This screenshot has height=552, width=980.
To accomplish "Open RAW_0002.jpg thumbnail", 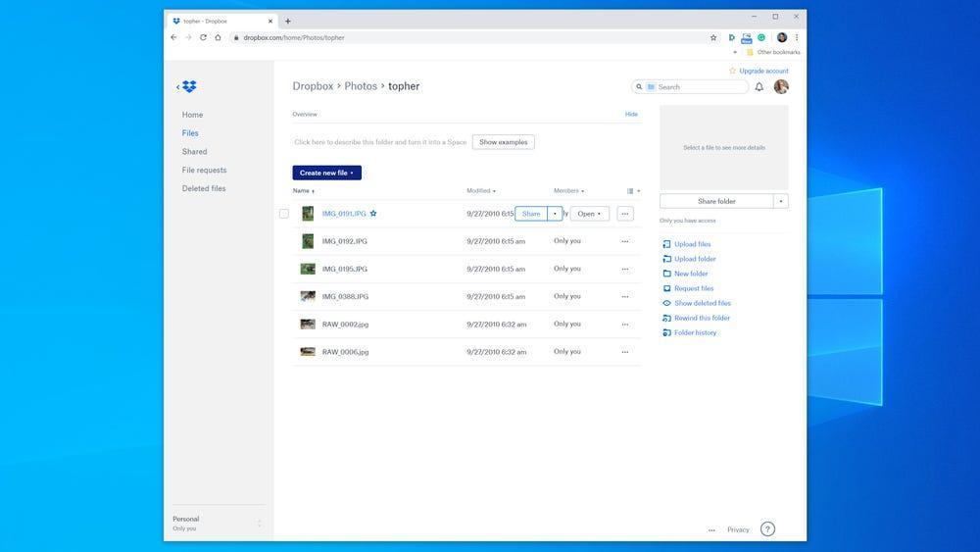I will click(x=308, y=324).
